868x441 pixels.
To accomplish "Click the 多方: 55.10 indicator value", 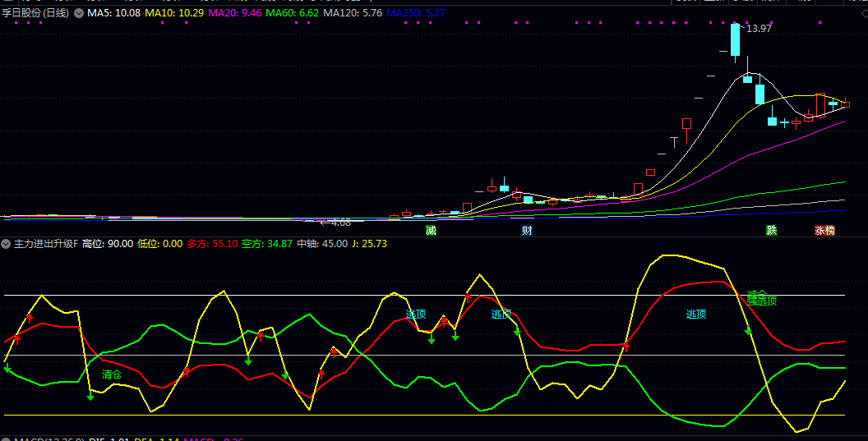I will pyautogui.click(x=212, y=244).
